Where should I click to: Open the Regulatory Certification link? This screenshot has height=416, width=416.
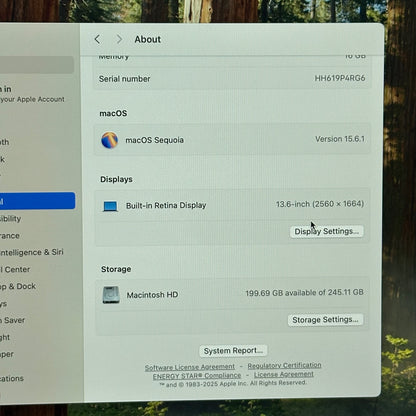[284, 366]
